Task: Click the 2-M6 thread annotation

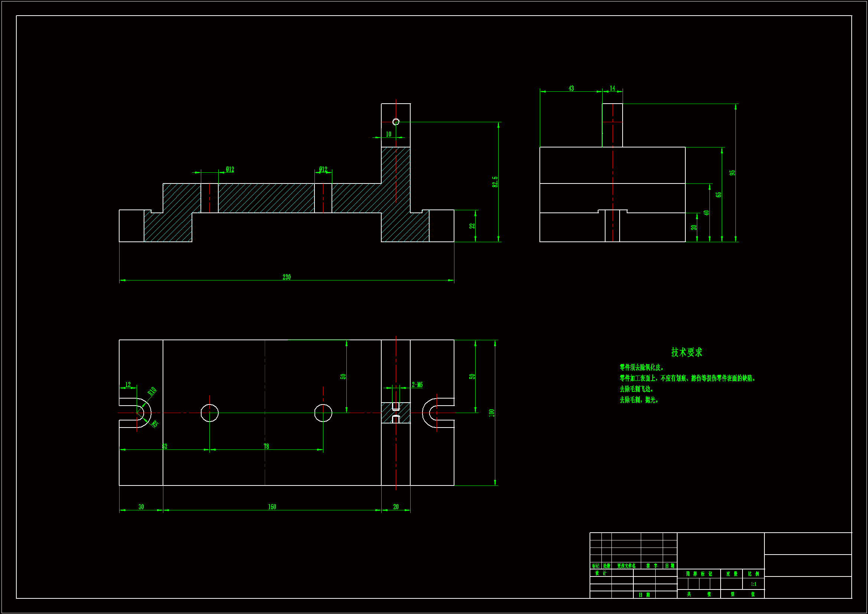Action: tap(417, 385)
